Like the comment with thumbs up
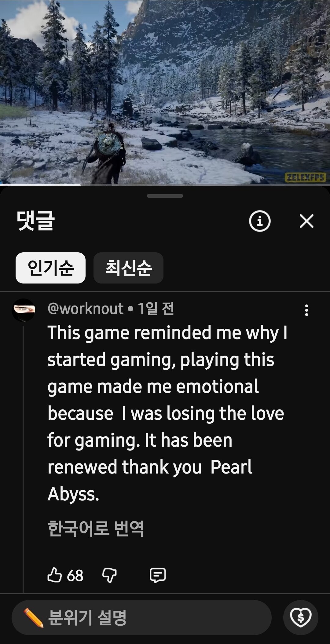This screenshot has width=330, height=644. (x=55, y=575)
